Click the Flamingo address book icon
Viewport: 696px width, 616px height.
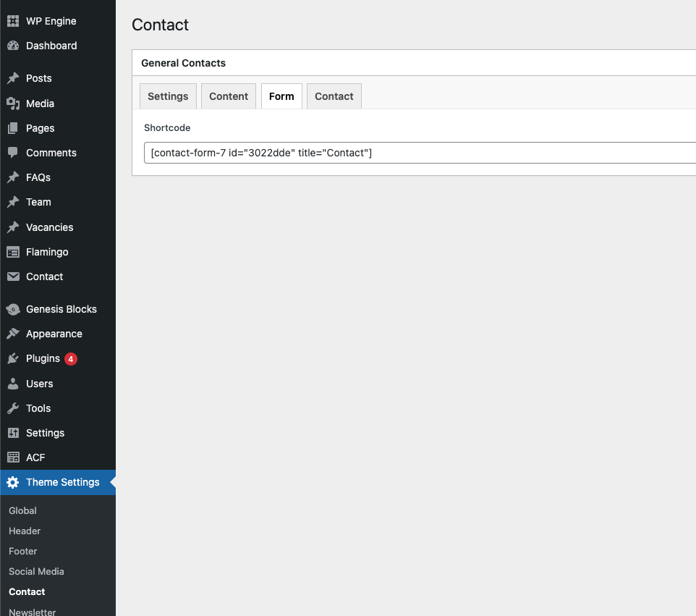tap(13, 252)
